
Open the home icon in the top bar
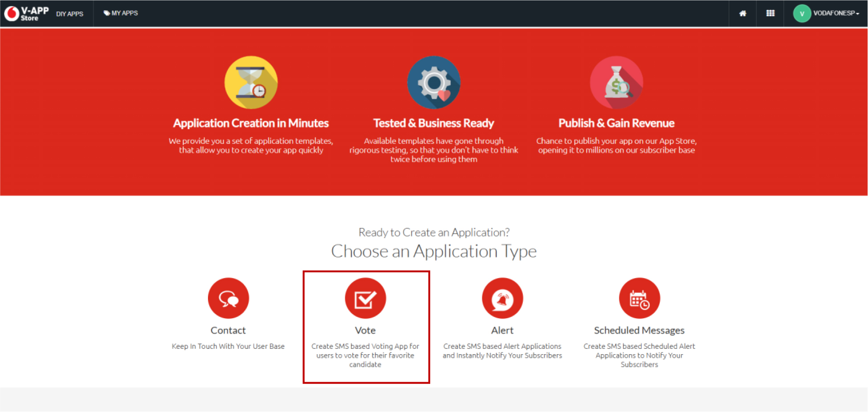point(742,13)
